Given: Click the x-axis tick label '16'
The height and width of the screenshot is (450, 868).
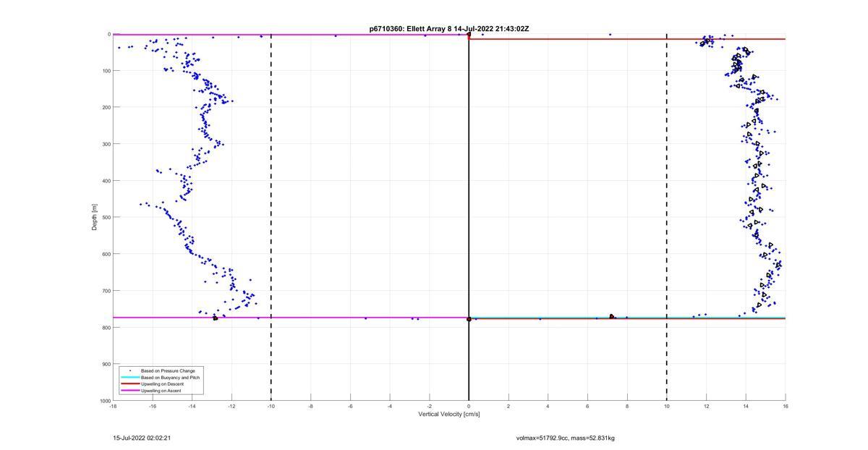Looking at the screenshot, I should click(786, 406).
